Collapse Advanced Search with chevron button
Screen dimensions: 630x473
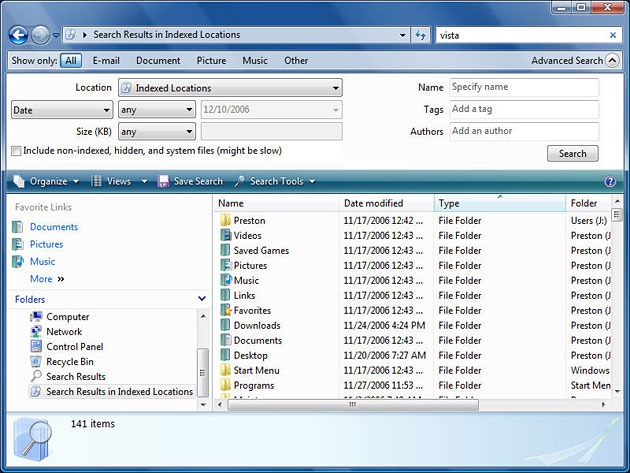(612, 61)
